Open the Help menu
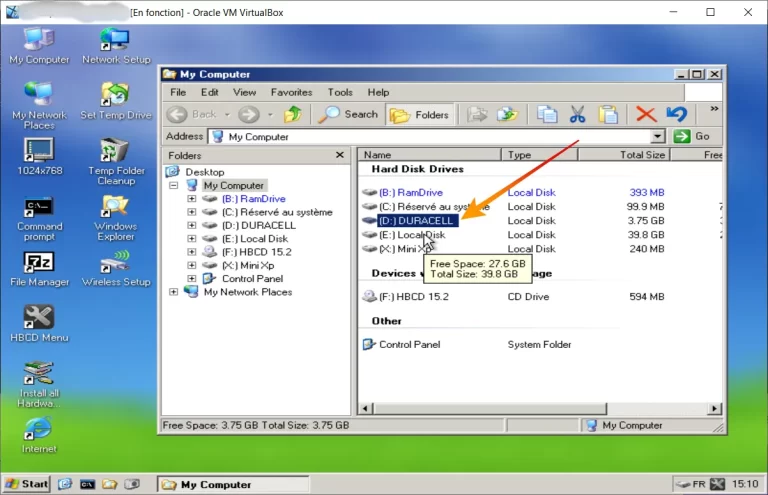 coord(378,93)
